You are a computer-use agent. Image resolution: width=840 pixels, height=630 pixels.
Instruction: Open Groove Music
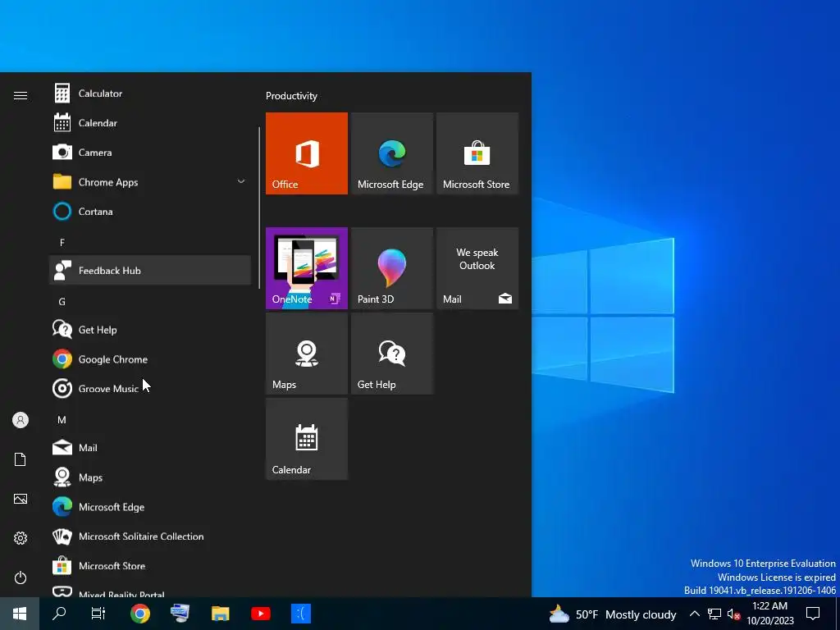pyautogui.click(x=149, y=388)
